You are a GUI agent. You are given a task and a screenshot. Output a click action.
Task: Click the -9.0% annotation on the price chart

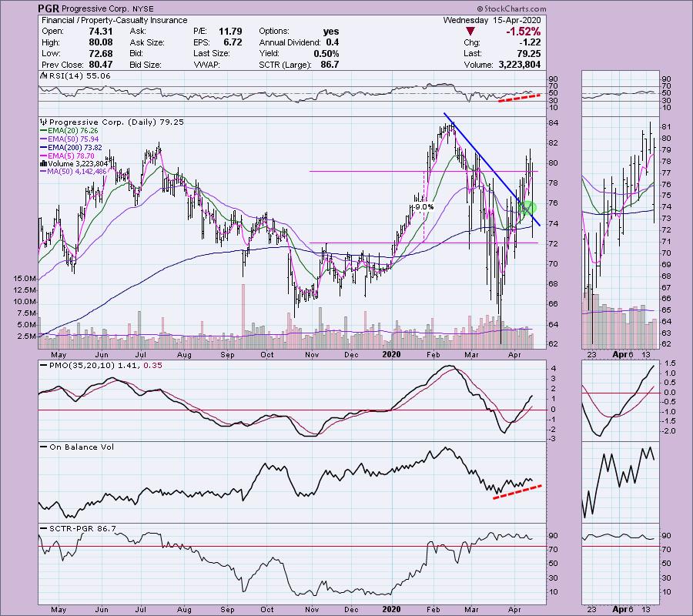pos(423,207)
